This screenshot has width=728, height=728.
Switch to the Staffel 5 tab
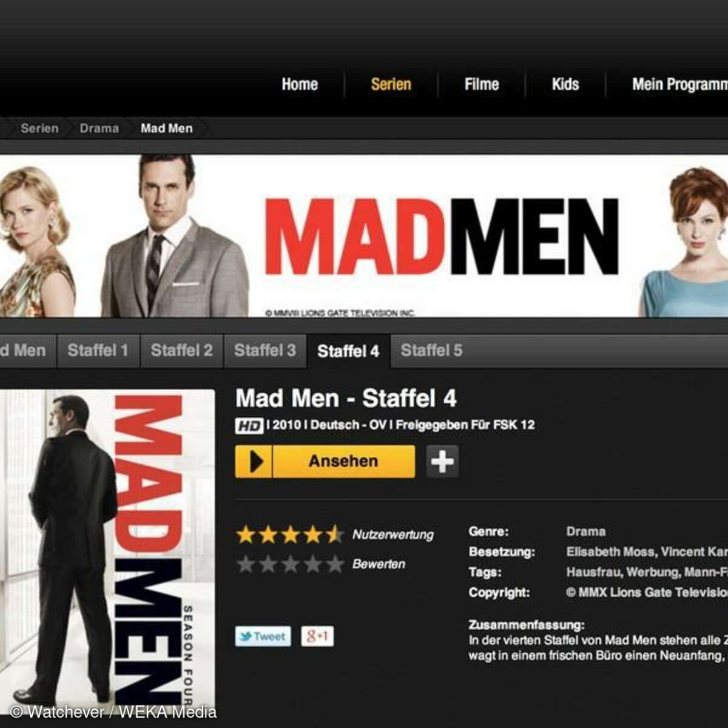[x=431, y=351]
